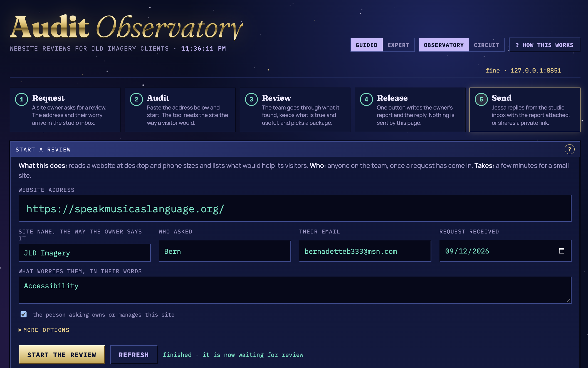Click the 11:36:11 PM clock text
This screenshot has width=588, height=368.
(x=203, y=49)
